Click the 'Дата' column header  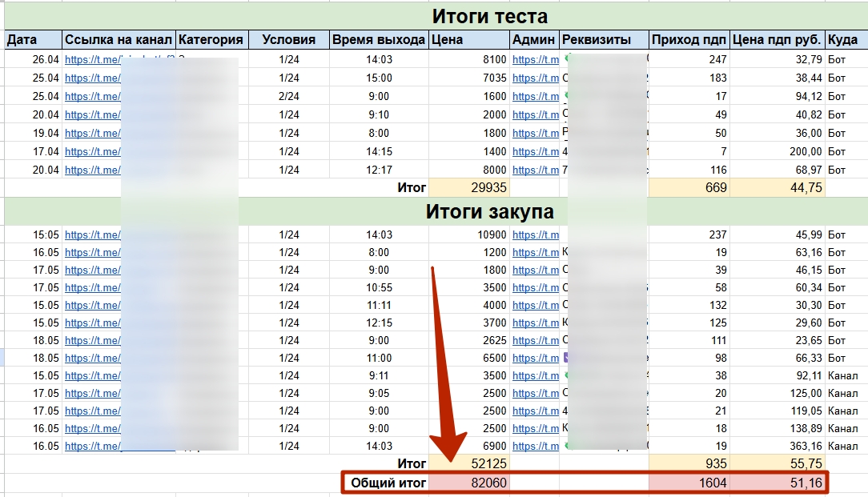(33, 40)
